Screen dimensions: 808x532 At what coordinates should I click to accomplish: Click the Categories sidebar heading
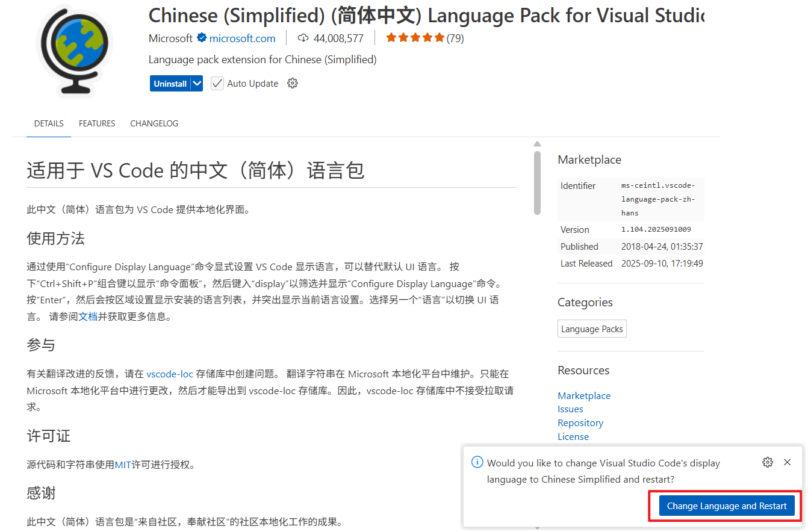coord(585,302)
